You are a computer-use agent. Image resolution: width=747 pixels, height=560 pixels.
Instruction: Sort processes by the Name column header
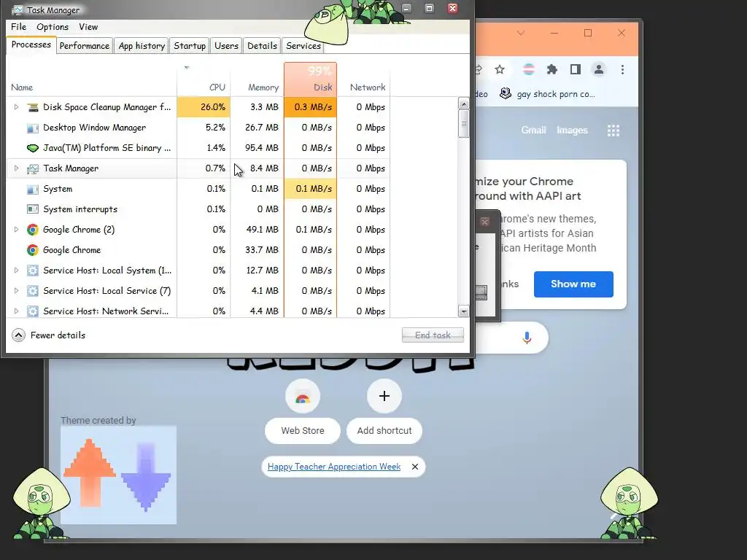[91, 79]
